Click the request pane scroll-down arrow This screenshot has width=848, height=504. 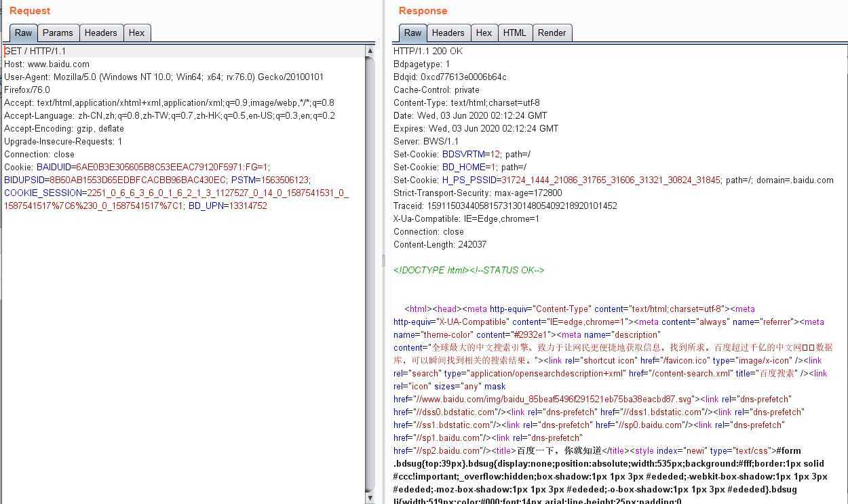[370, 499]
